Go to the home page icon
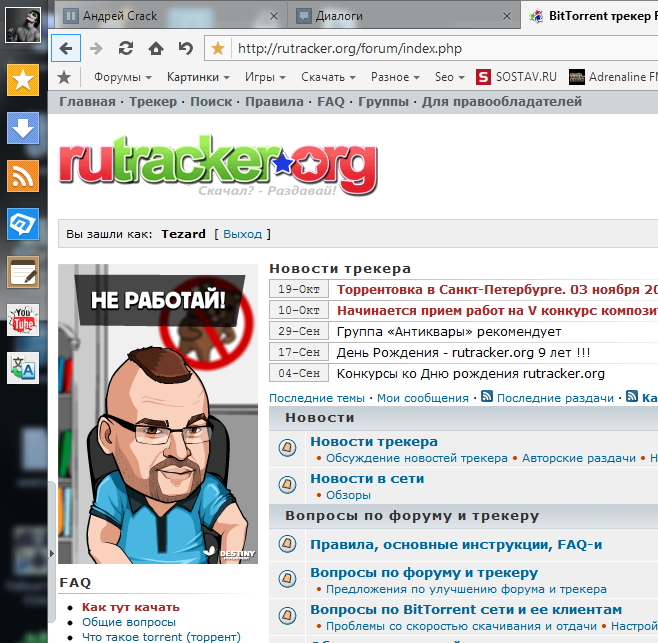Image resolution: width=658 pixels, height=643 pixels. 156,48
